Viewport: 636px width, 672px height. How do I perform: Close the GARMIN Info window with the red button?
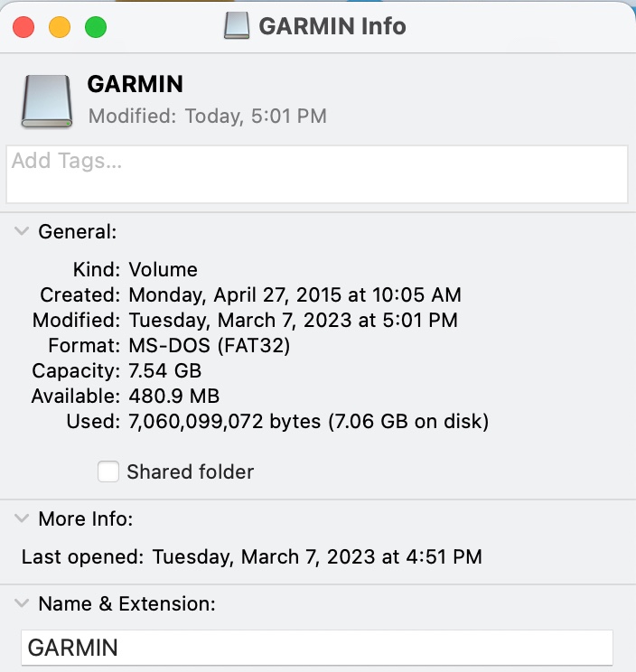coord(23,27)
